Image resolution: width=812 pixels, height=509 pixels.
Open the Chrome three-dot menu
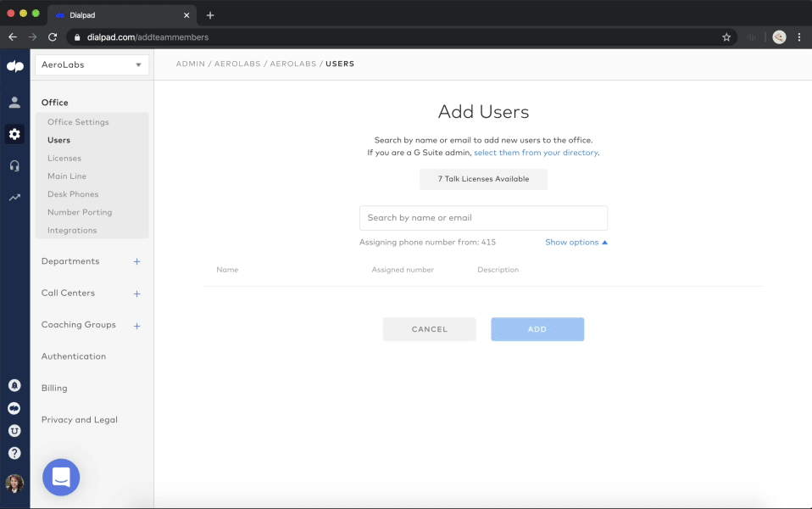(799, 37)
